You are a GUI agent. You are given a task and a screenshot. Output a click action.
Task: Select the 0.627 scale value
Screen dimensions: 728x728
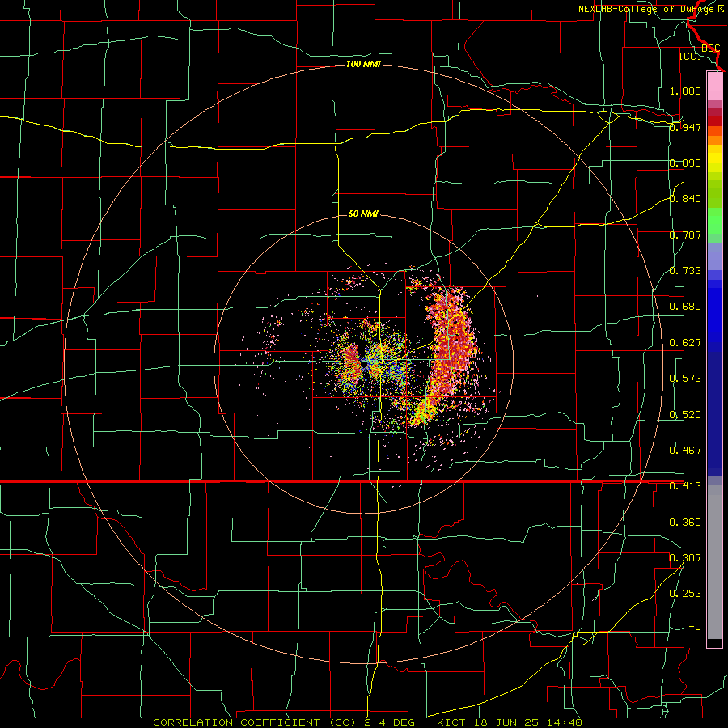click(x=685, y=343)
